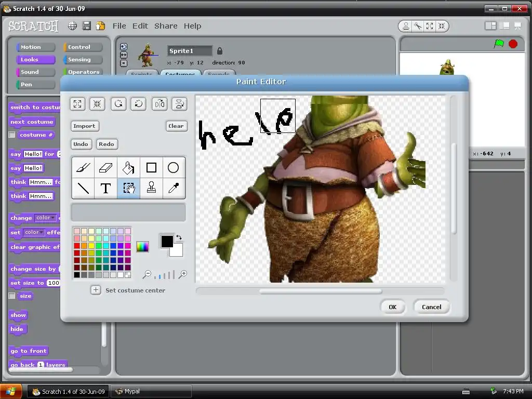Click the red stop sign
This screenshot has height=399, width=532.
pos(513,44)
